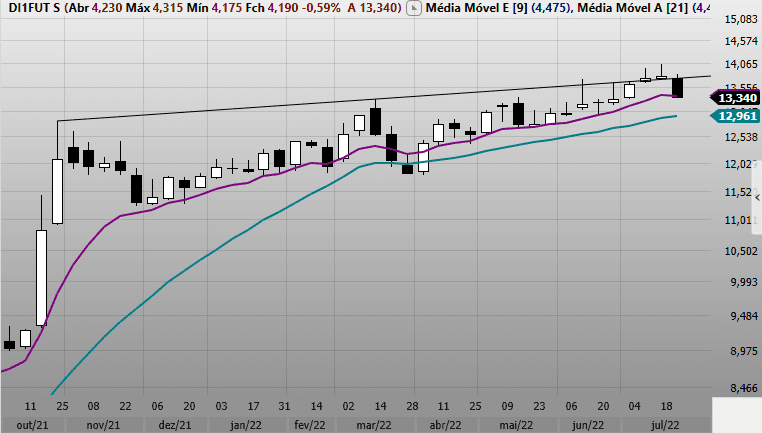762x433 pixels.
Task: Click the 14,574 price scale value
Action: pyautogui.click(x=741, y=41)
